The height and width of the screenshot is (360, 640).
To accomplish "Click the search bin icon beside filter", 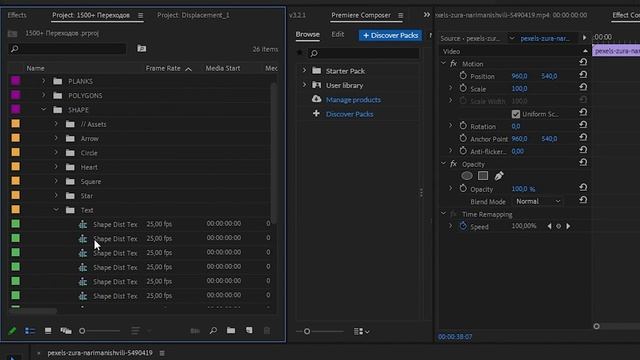I will [142, 49].
